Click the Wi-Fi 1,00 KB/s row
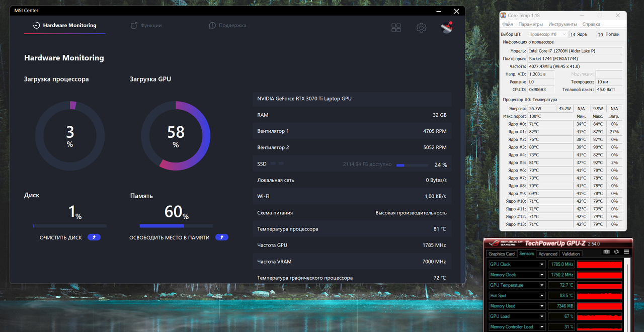644x332 pixels. 352,196
